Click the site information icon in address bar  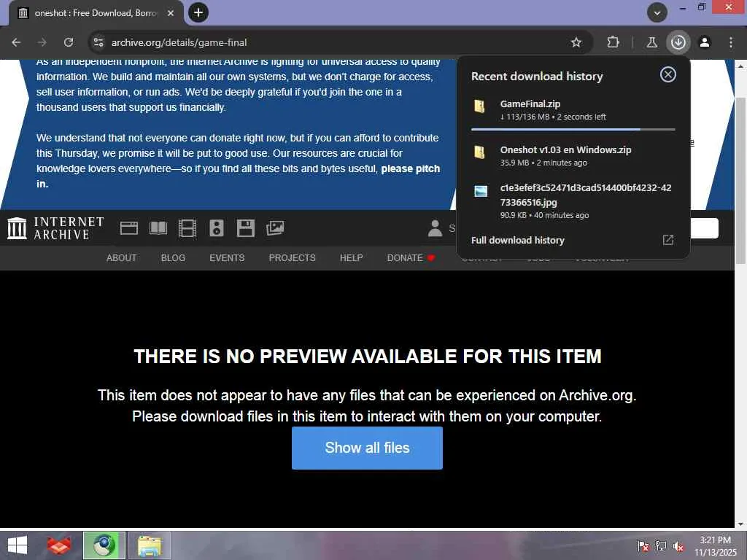coord(98,42)
